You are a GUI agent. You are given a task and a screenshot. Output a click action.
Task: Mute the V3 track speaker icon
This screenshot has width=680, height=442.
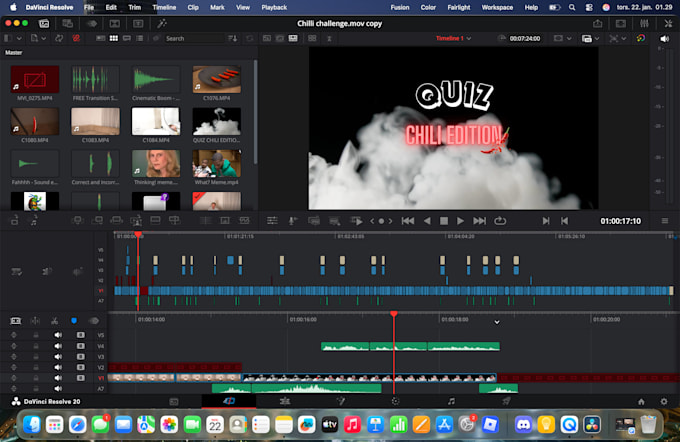58,357
